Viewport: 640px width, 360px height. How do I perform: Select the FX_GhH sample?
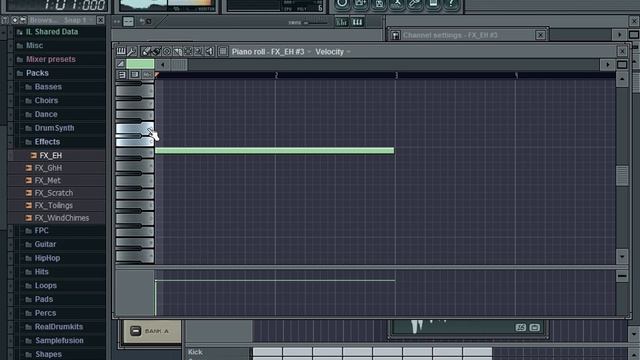(48, 168)
